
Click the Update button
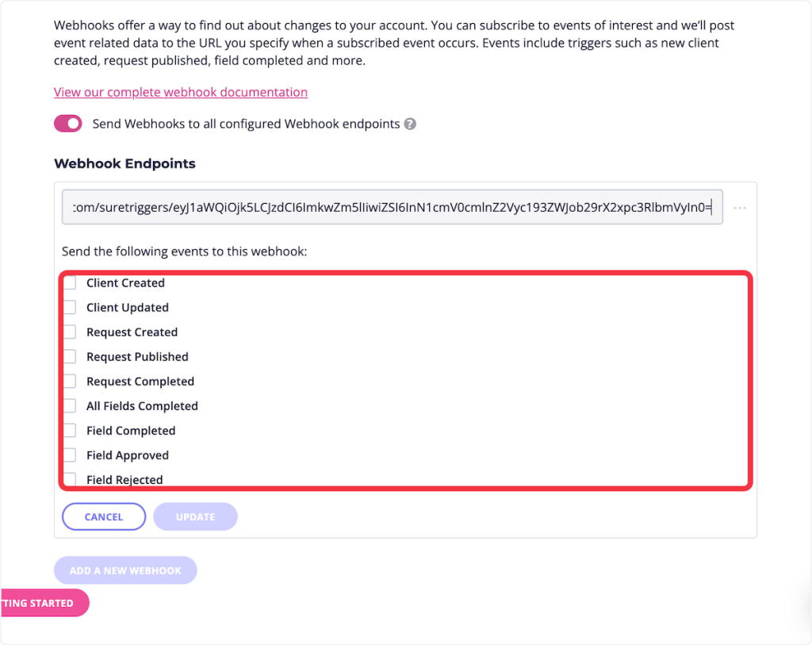pyautogui.click(x=195, y=516)
